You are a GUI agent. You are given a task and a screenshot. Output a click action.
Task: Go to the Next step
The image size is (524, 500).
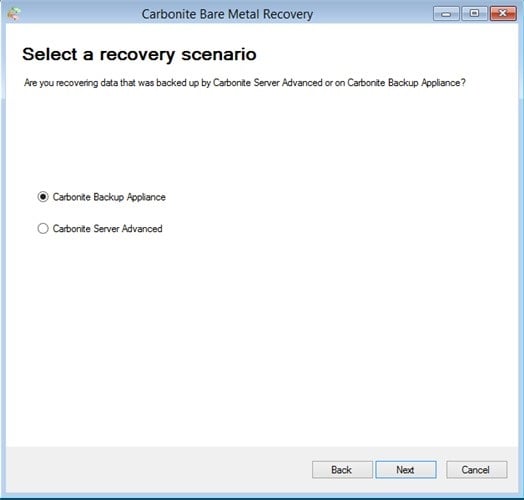coord(406,470)
